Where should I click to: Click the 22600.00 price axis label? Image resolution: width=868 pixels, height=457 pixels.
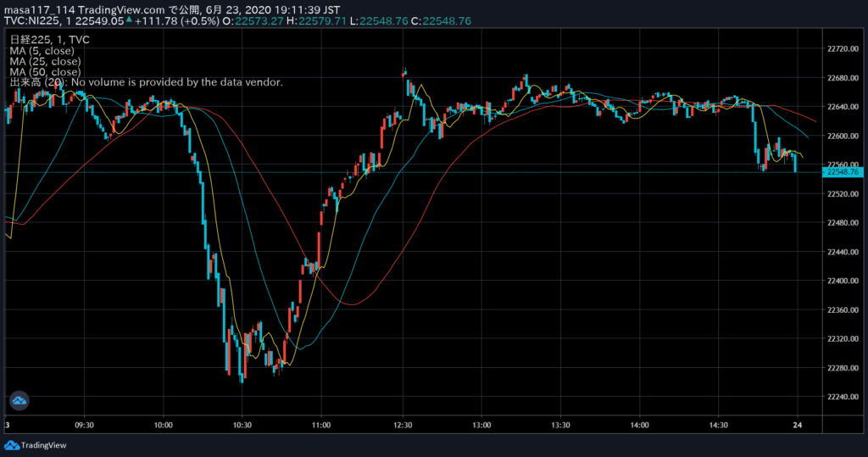pos(843,136)
